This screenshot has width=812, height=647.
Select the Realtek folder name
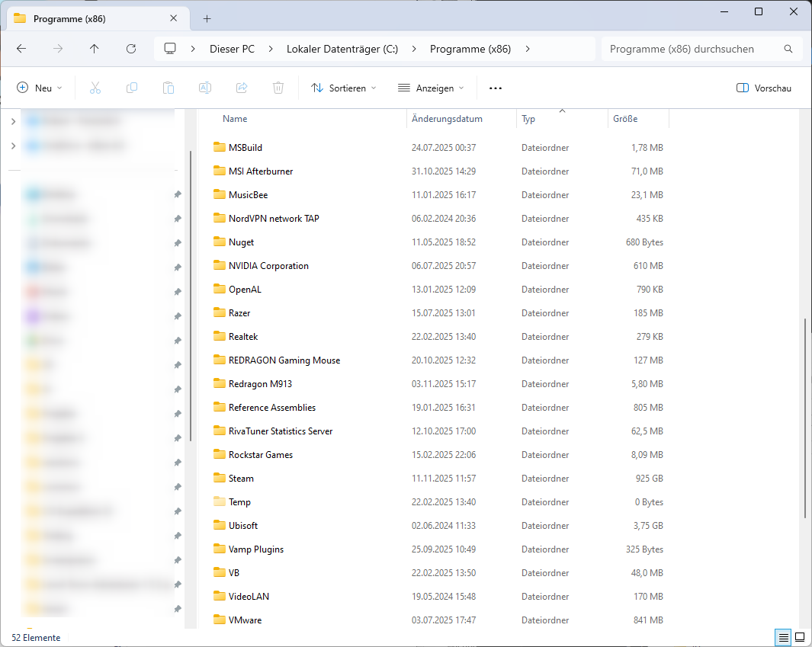click(243, 336)
